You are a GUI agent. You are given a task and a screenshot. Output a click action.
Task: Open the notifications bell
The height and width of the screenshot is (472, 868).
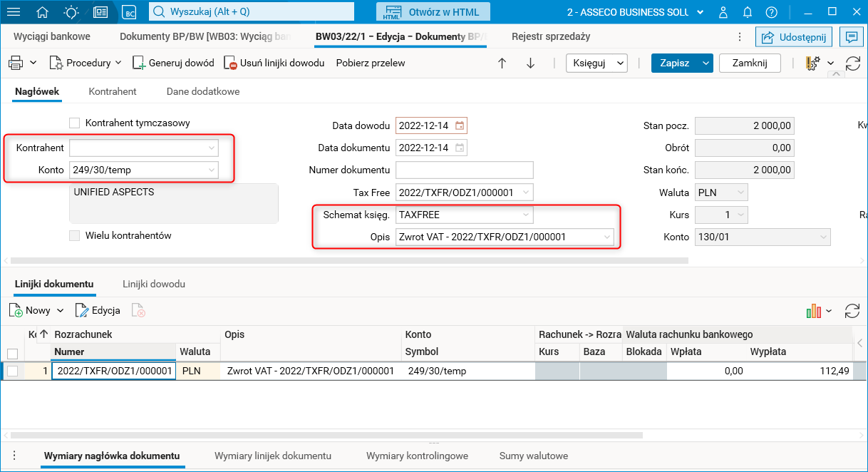pyautogui.click(x=747, y=12)
